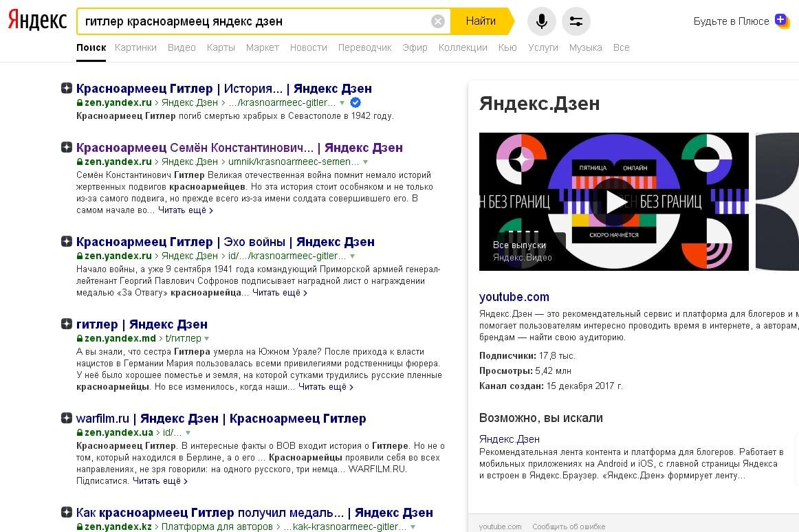Screen dimensions: 799x532
Task: Open the Карты tab
Action: click(x=221, y=47)
